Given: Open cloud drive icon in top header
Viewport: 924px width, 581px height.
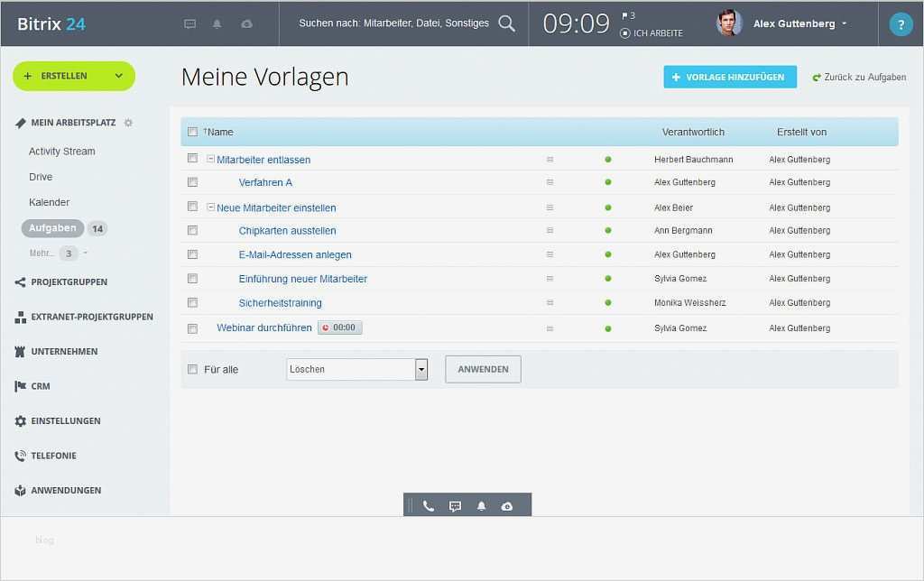Looking at the screenshot, I should coord(247,23).
